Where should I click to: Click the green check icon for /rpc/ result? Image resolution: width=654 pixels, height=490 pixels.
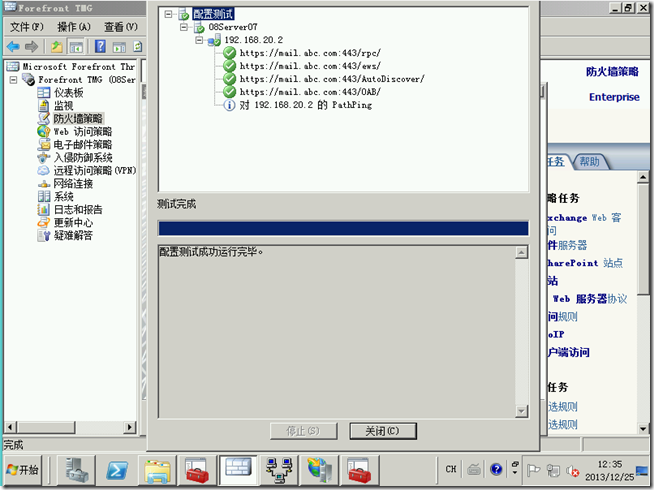coord(229,53)
